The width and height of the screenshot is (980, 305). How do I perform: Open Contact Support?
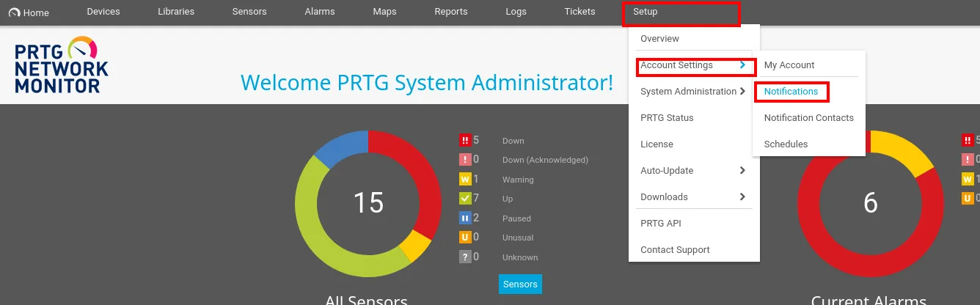click(x=675, y=249)
